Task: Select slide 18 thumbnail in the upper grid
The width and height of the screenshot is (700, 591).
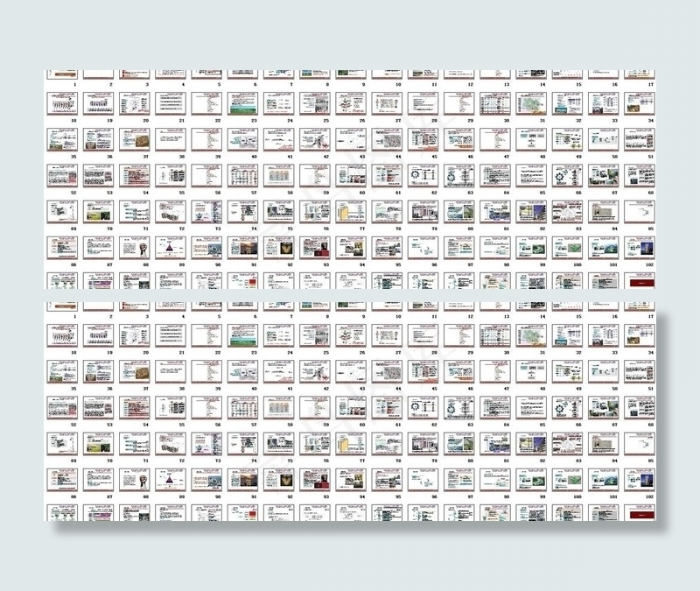Action: click(63, 103)
